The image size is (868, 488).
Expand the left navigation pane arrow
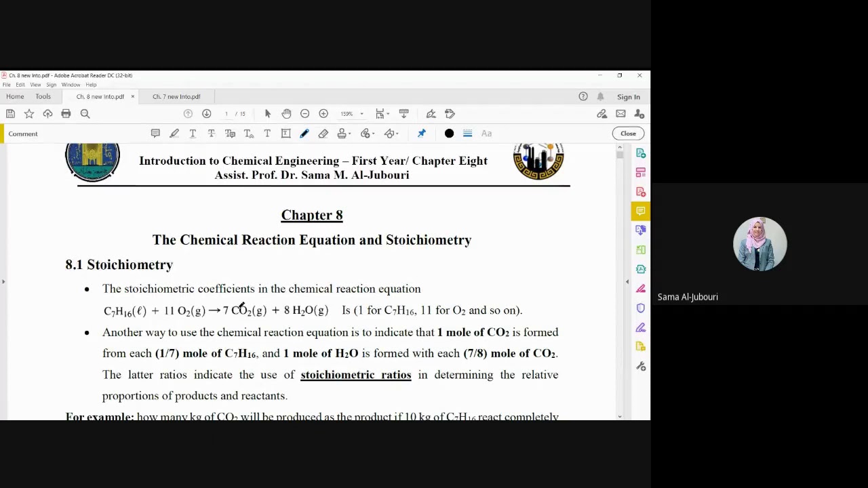pyautogui.click(x=3, y=281)
